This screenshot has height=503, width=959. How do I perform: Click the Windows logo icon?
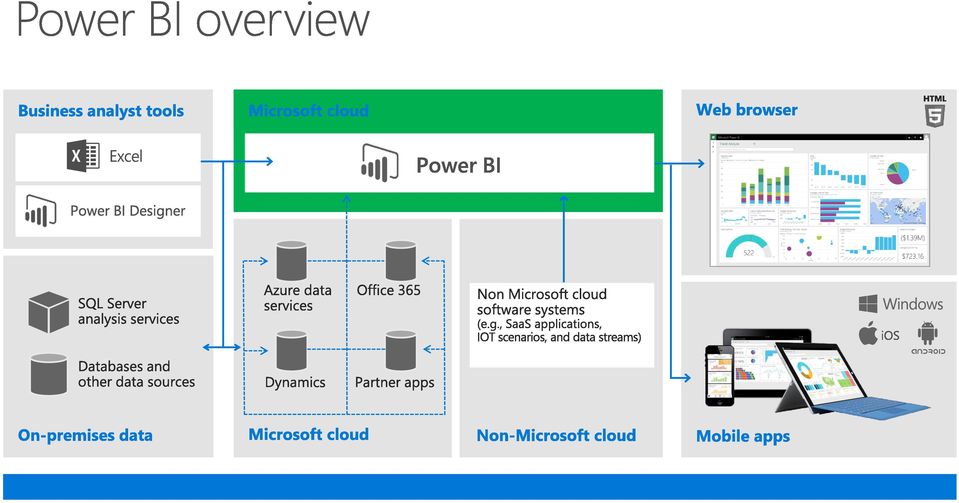click(868, 304)
